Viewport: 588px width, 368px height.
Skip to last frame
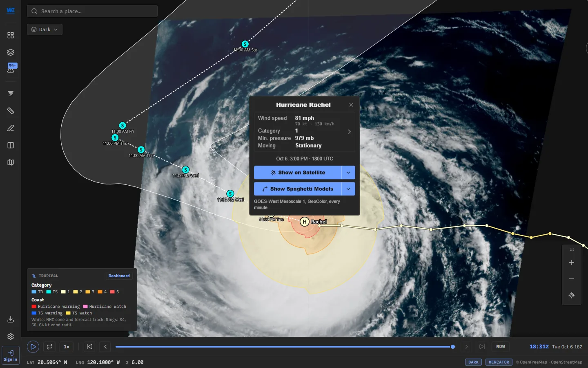coord(482,347)
